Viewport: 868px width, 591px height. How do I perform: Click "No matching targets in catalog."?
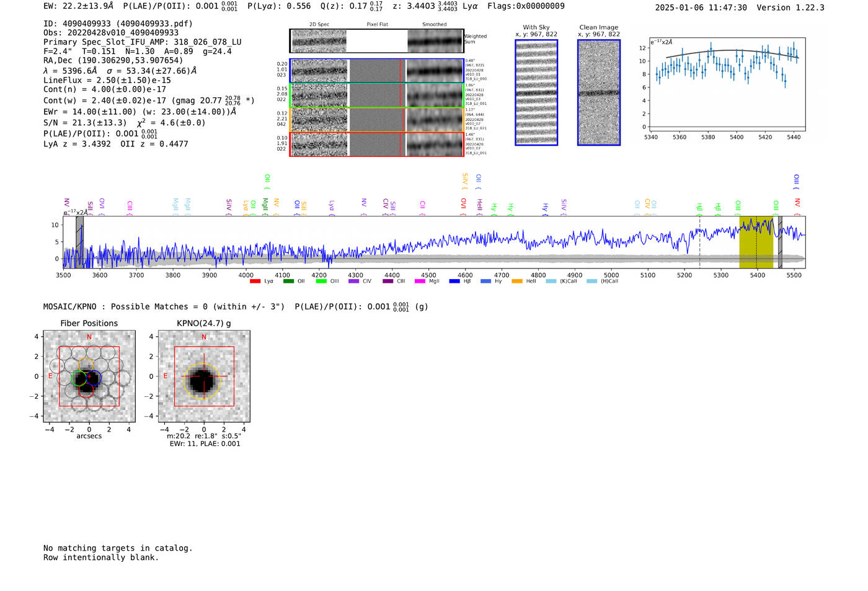(118, 548)
